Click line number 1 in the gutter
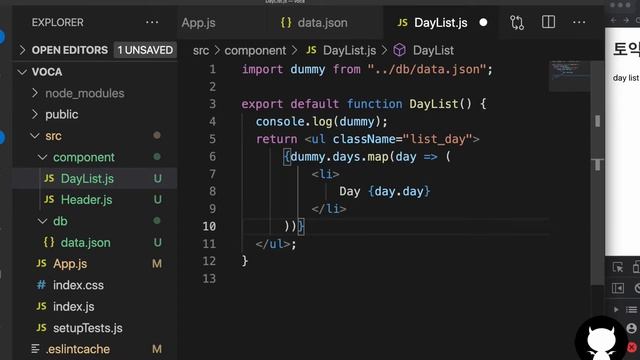Screen dimensions: 640x360 click(212, 69)
